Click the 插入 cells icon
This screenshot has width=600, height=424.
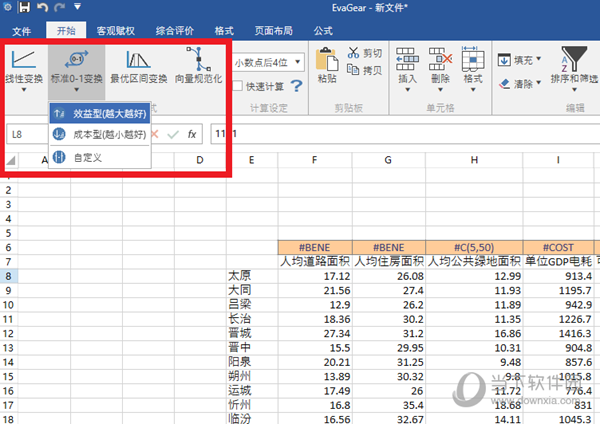407,59
